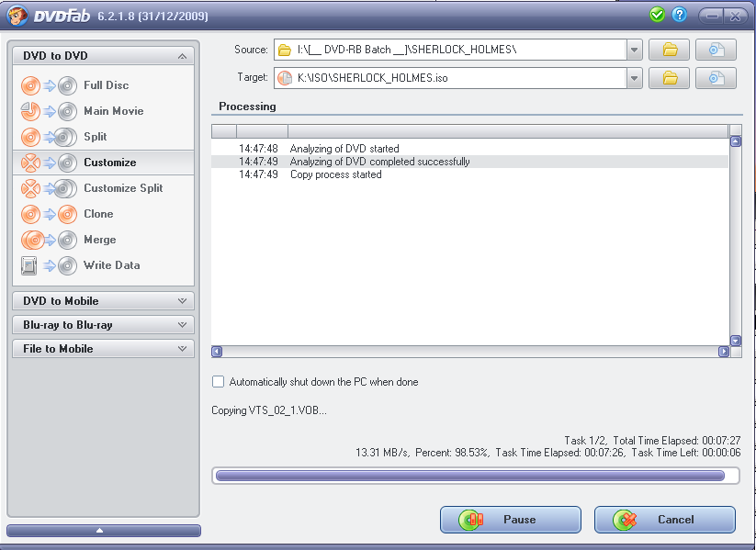Viewport: 756px width, 550px height.
Task: Browse folder for the Source path
Action: coord(670,50)
